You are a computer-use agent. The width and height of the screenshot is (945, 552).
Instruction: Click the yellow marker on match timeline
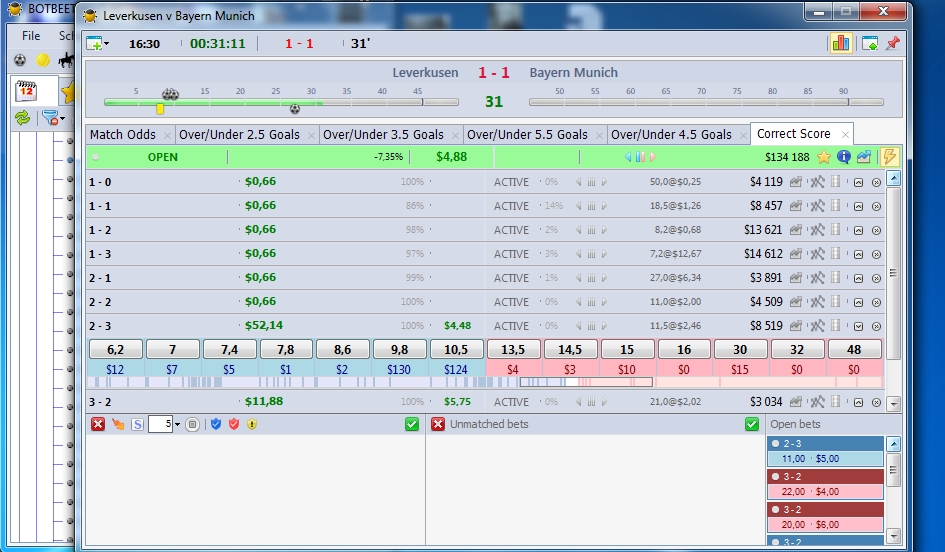[x=160, y=109]
